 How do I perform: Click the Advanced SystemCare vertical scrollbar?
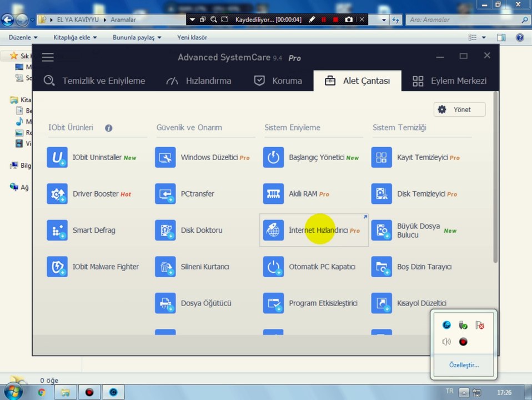495,177
